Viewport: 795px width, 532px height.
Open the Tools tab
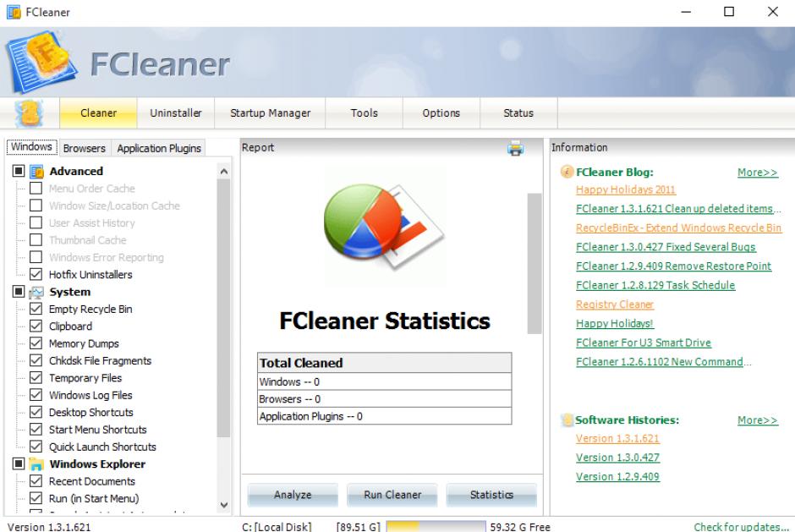[x=364, y=113]
